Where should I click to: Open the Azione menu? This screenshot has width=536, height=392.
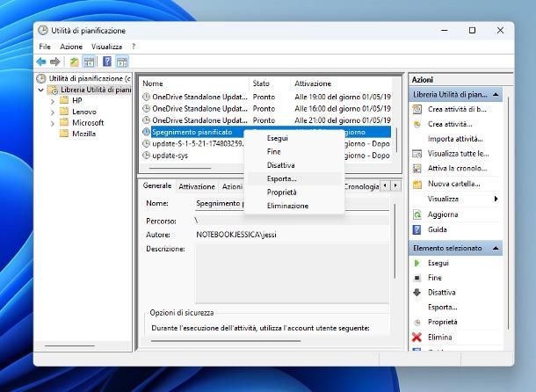coord(71,47)
